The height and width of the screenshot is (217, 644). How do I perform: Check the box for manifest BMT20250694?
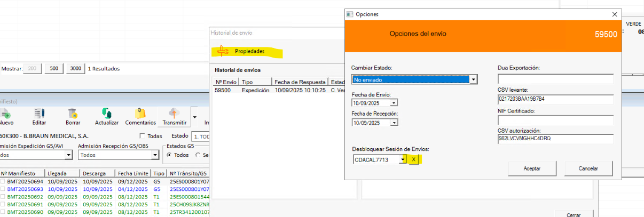click(3, 182)
